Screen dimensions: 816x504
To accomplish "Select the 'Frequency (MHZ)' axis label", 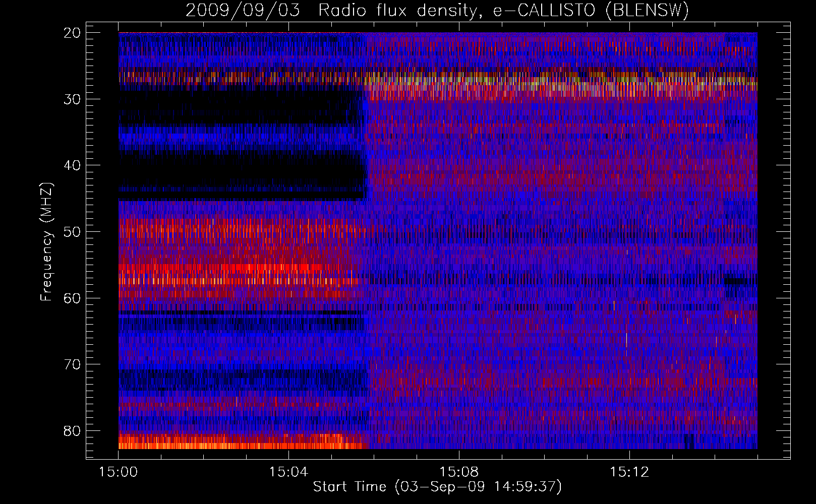I will (x=46, y=242).
